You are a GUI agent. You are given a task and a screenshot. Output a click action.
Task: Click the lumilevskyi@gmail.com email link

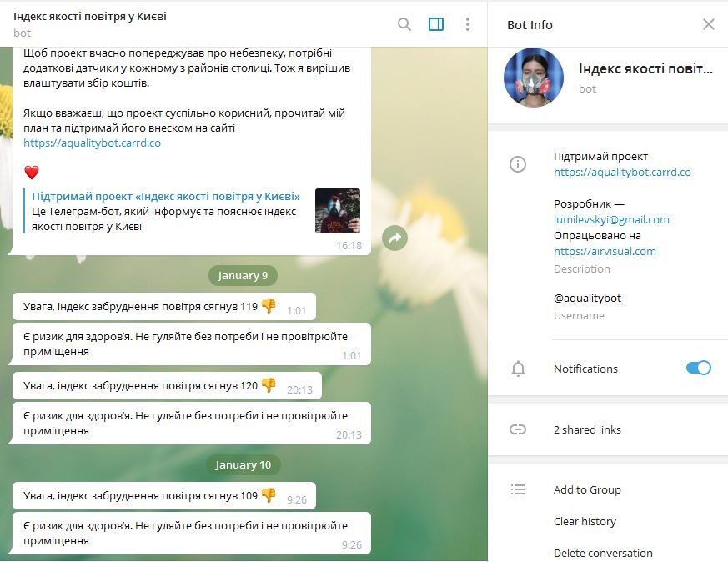point(611,219)
